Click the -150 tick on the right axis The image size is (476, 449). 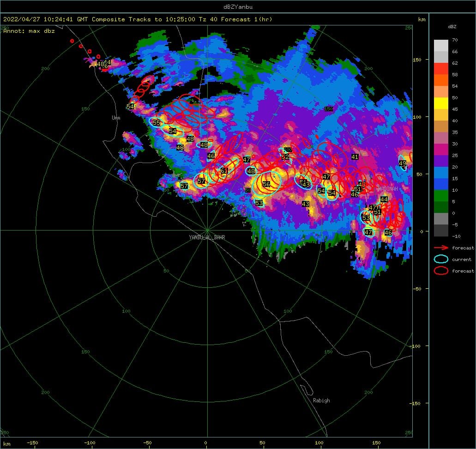(x=416, y=403)
